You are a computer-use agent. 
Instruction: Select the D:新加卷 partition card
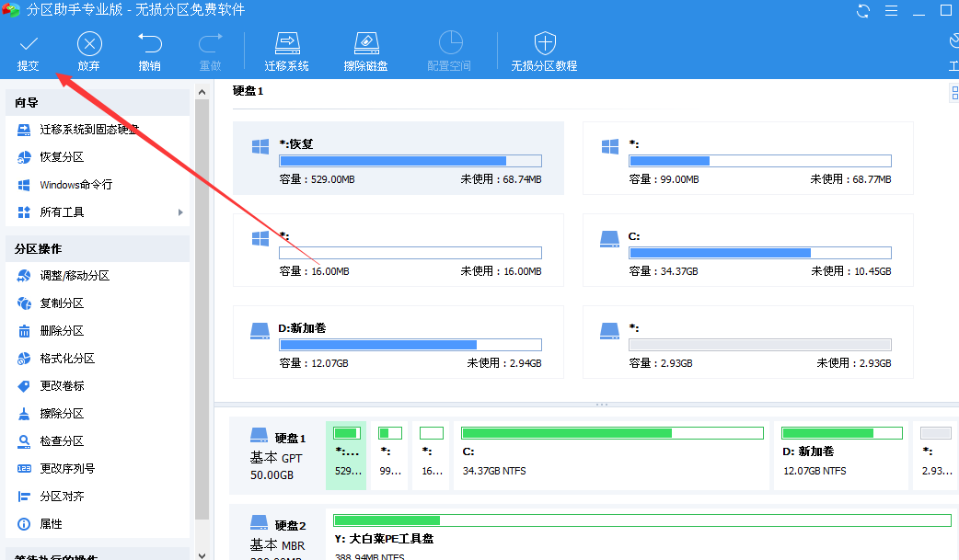[399, 342]
